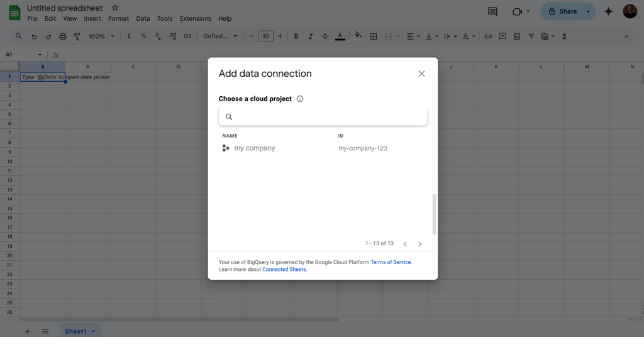Open the Format menu

119,18
